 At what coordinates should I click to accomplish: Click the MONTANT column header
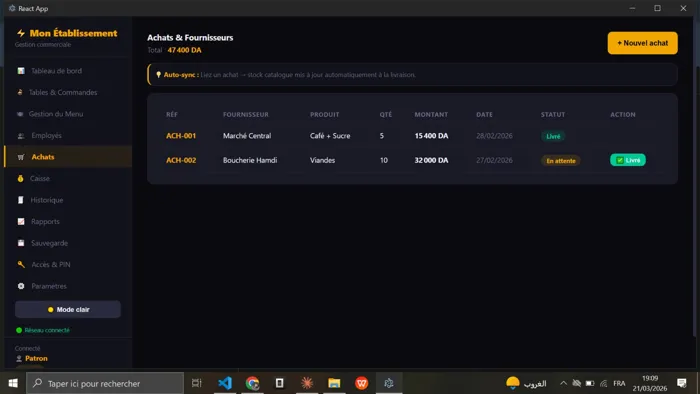click(431, 115)
